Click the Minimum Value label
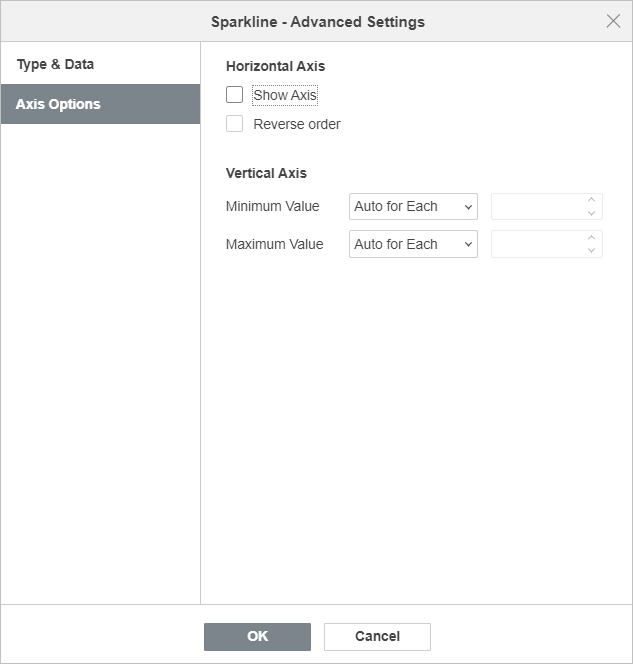The height and width of the screenshot is (664, 633). coord(273,206)
